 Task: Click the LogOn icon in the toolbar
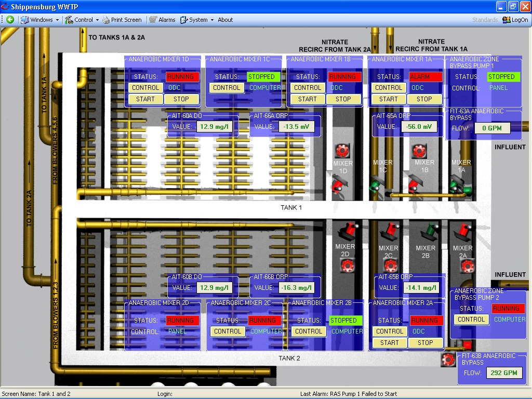click(515, 20)
